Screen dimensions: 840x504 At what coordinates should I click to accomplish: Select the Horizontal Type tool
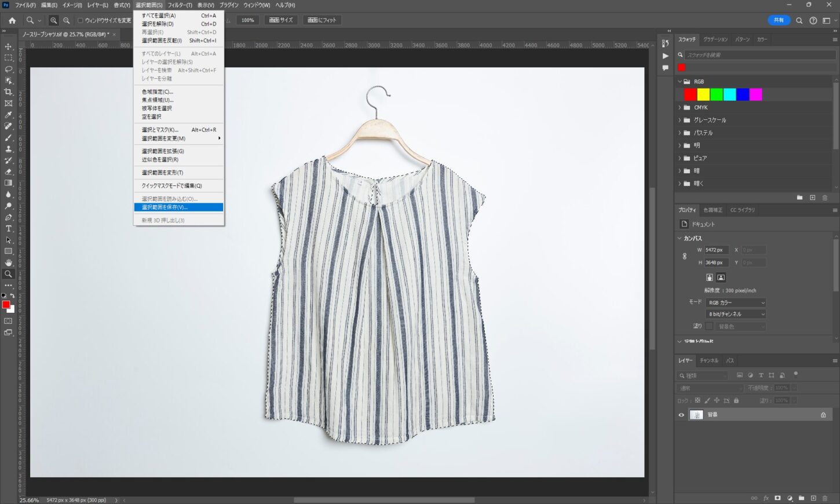8,229
